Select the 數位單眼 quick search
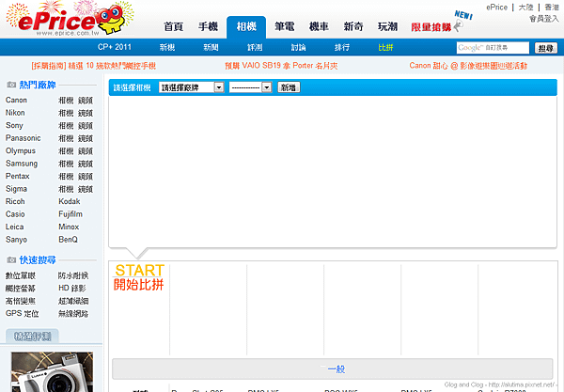The width and height of the screenshot is (564, 392). (x=21, y=275)
